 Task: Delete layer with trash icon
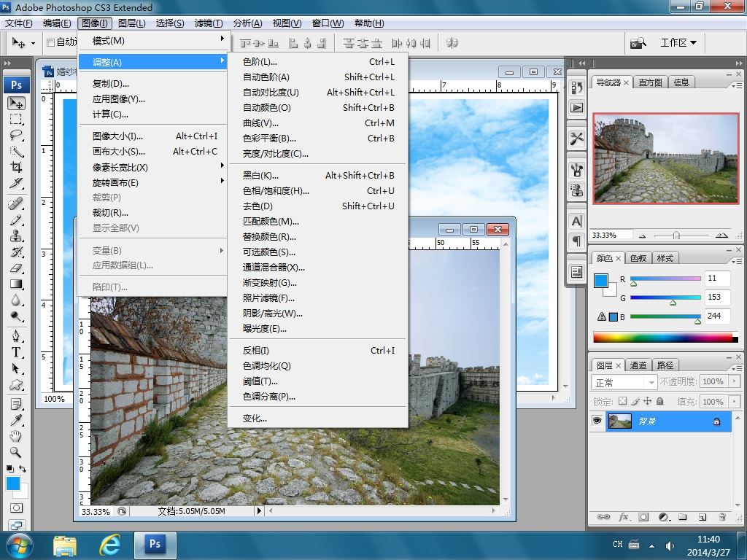[x=722, y=517]
